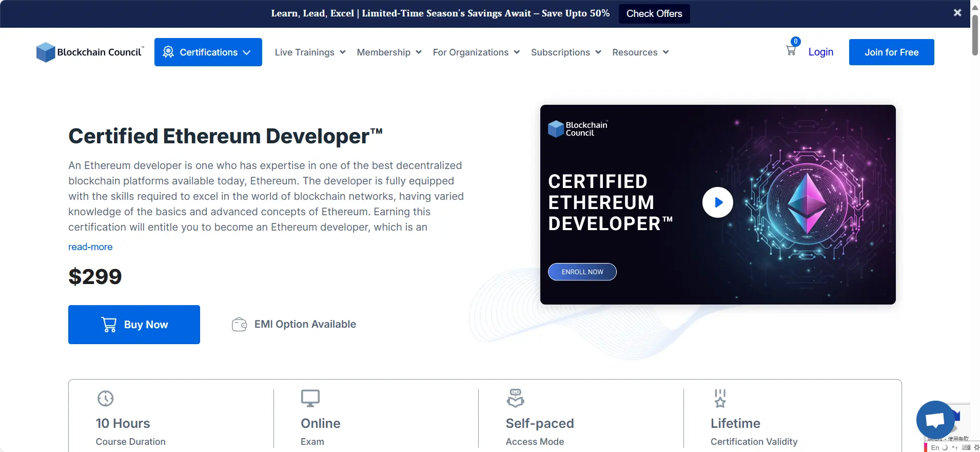Click the cart item count badge
Image resolution: width=980 pixels, height=452 pixels.
[x=795, y=42]
